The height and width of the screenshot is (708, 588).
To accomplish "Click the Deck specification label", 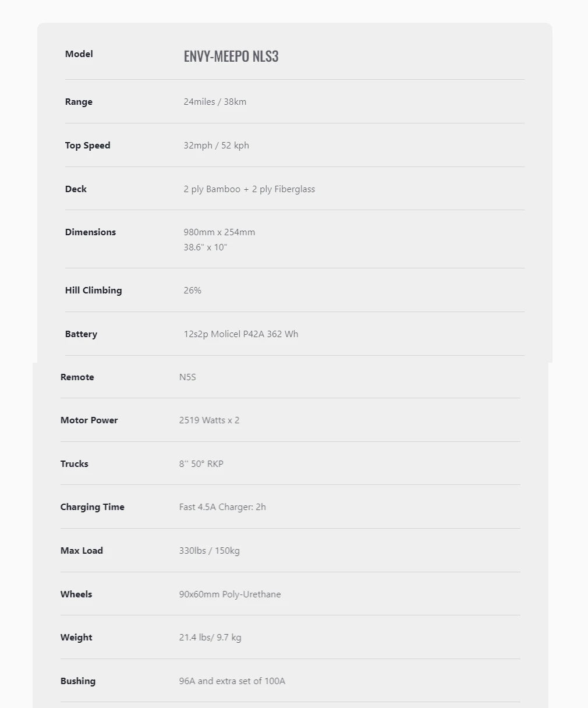I will click(76, 189).
